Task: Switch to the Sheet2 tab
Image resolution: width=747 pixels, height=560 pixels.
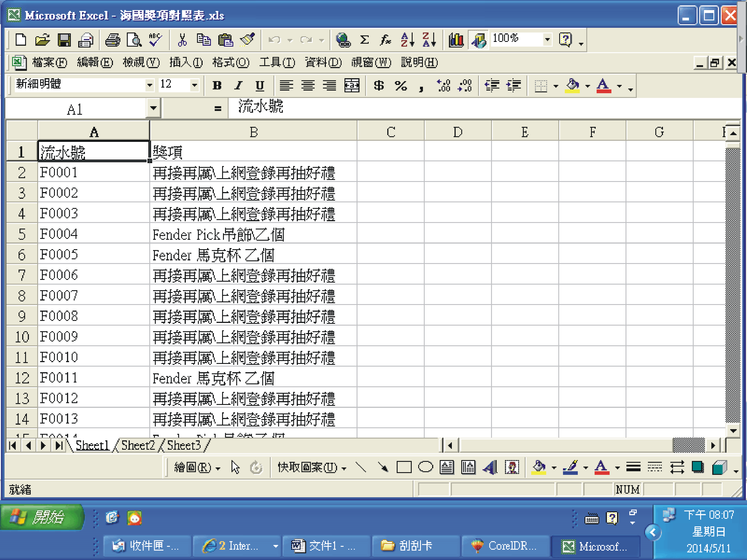Action: [138, 445]
